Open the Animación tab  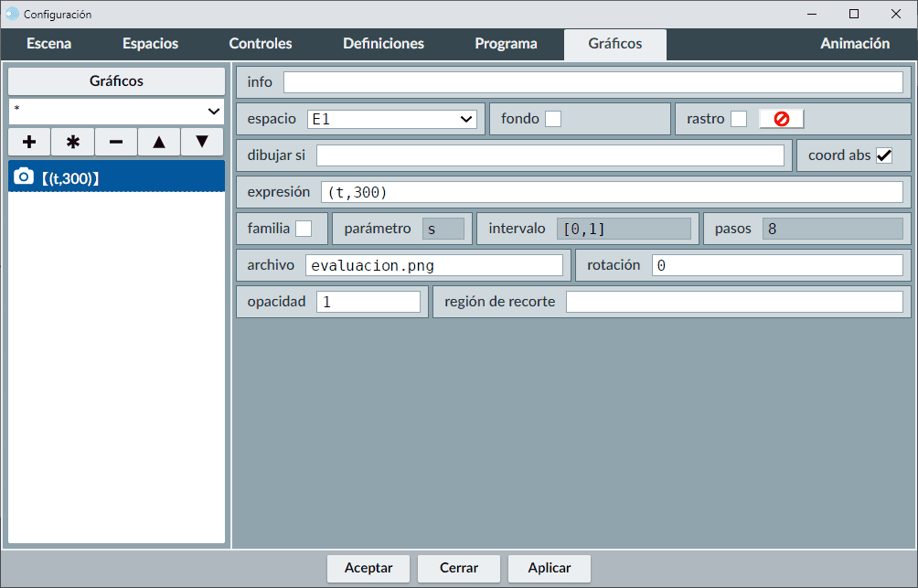855,44
